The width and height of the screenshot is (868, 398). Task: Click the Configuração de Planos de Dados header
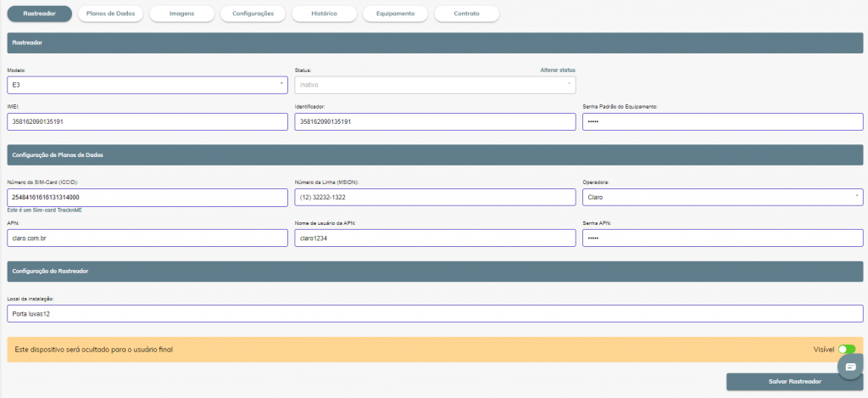435,155
